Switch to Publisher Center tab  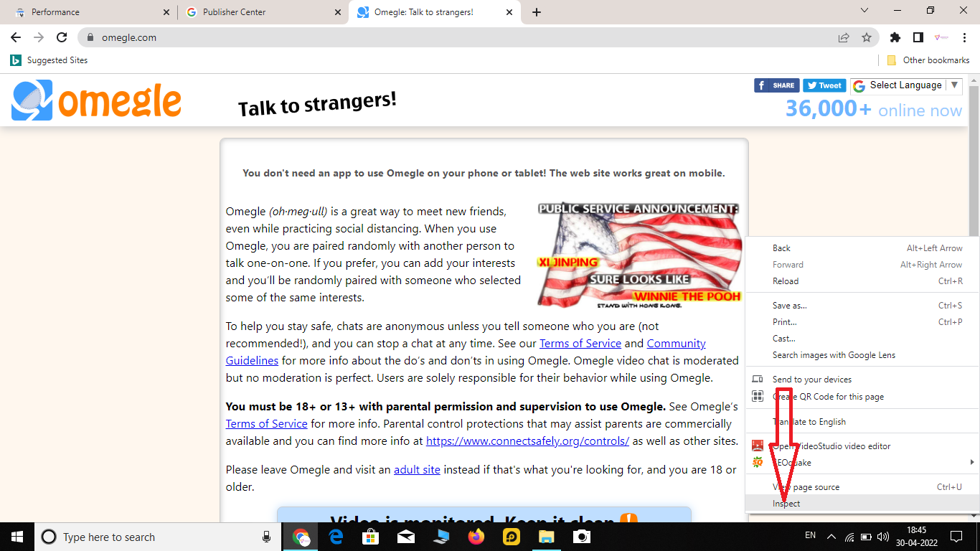pos(262,12)
